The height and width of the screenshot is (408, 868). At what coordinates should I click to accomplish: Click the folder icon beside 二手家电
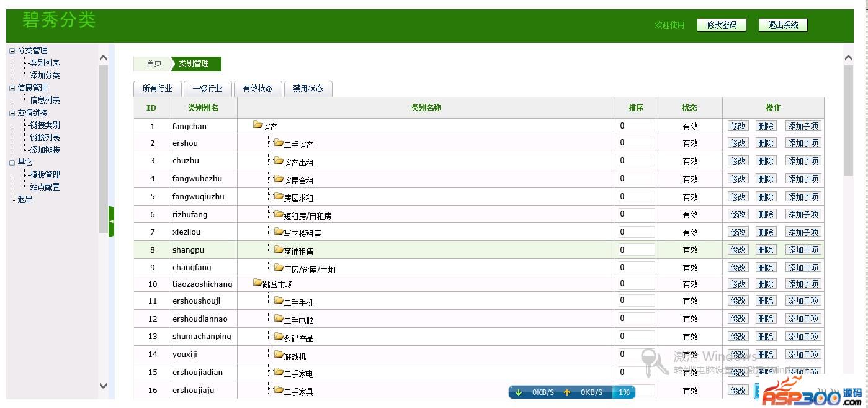tap(279, 372)
